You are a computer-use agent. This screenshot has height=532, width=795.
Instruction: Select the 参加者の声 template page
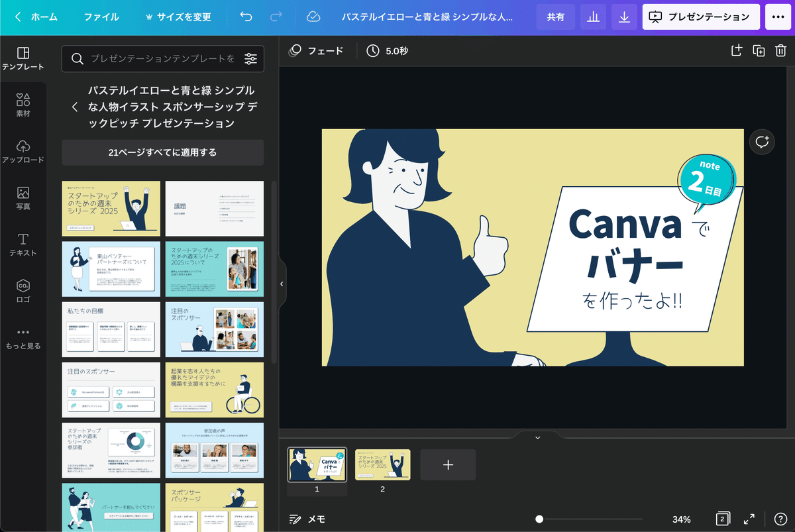coord(214,450)
